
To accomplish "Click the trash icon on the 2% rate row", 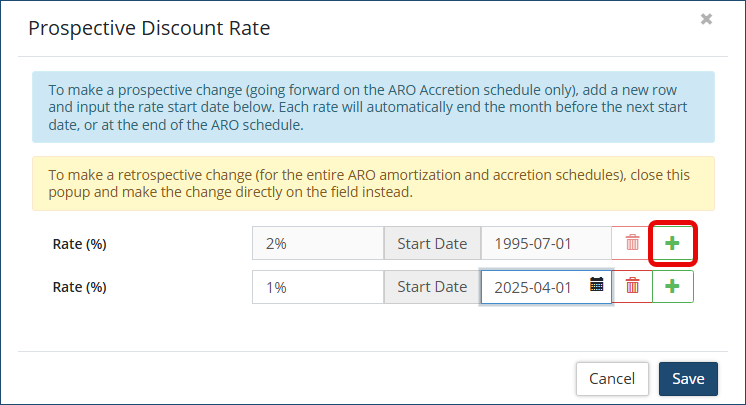I will 632,243.
